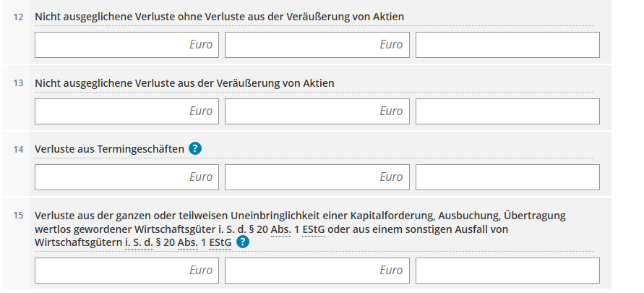Open help for Verluste aus Termingeschäften

195,149
